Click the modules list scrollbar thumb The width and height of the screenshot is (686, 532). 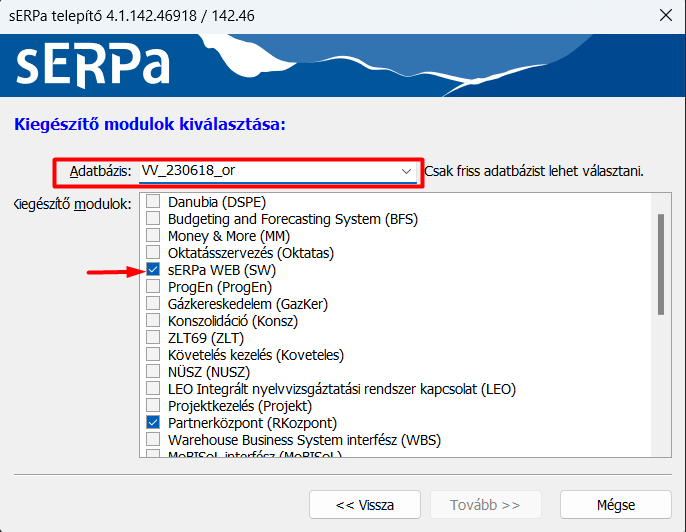click(x=661, y=264)
